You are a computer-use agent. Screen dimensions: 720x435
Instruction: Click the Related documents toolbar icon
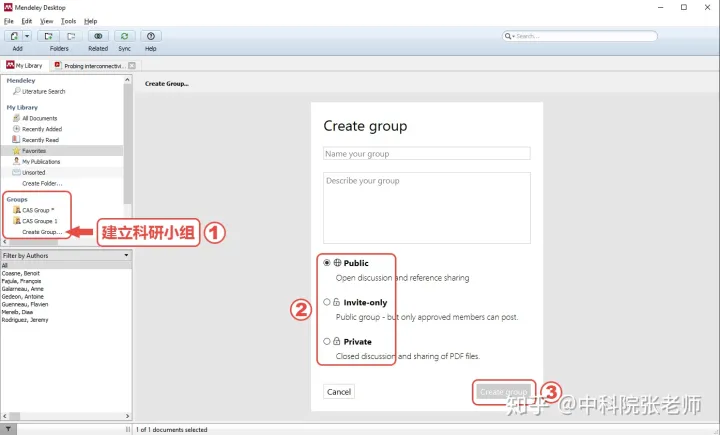(x=98, y=36)
